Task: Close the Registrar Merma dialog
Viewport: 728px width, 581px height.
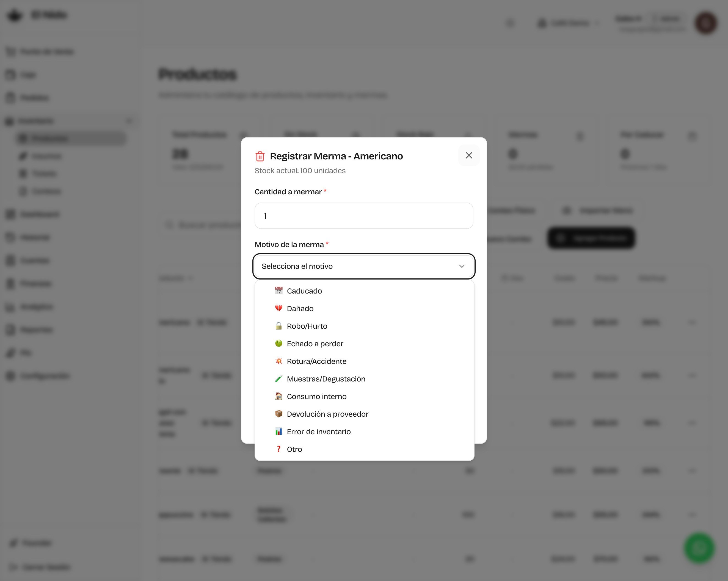Action: [x=469, y=155]
